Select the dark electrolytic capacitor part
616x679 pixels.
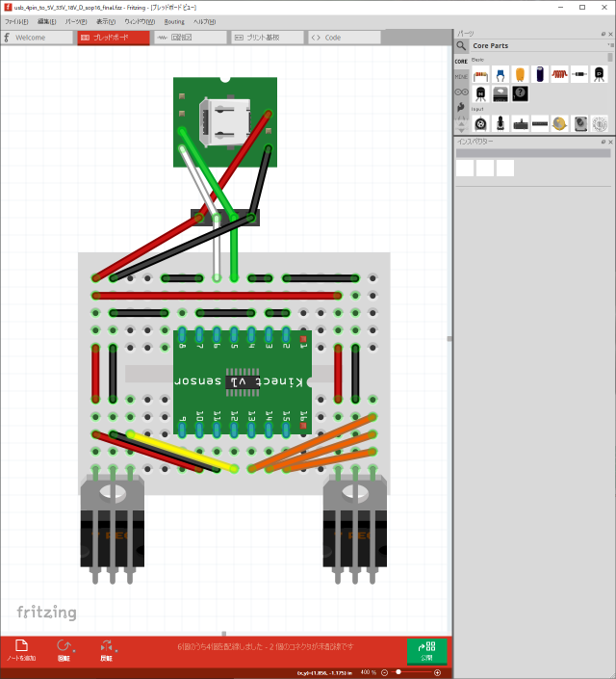tap(540, 75)
